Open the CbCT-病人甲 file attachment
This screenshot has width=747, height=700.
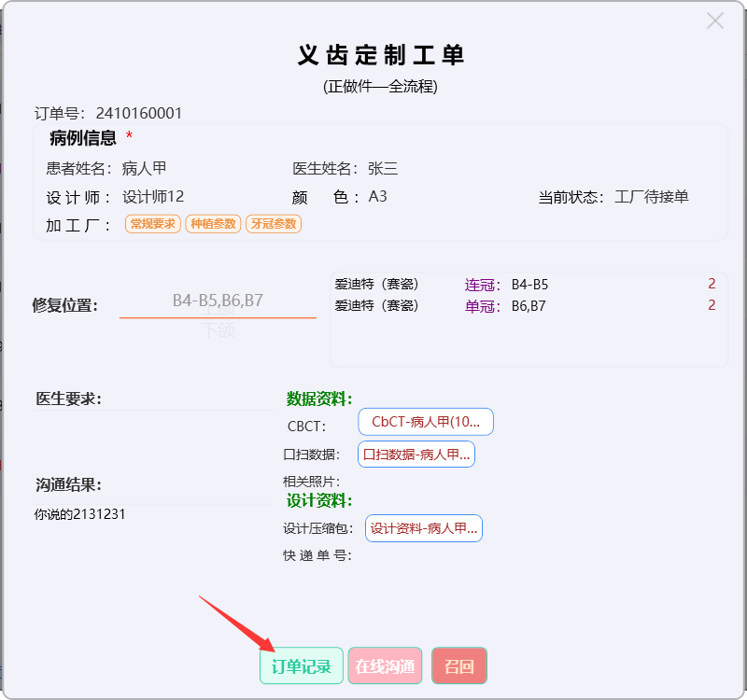tap(425, 422)
